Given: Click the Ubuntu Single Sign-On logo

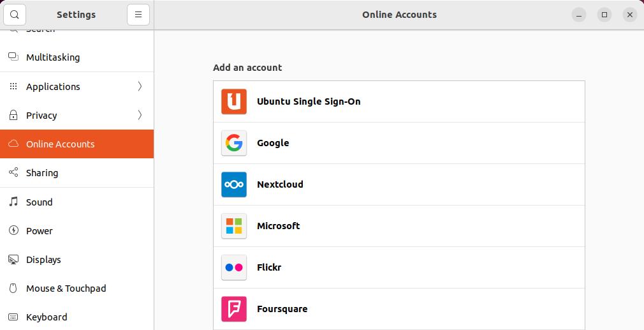Looking at the screenshot, I should [x=234, y=101].
